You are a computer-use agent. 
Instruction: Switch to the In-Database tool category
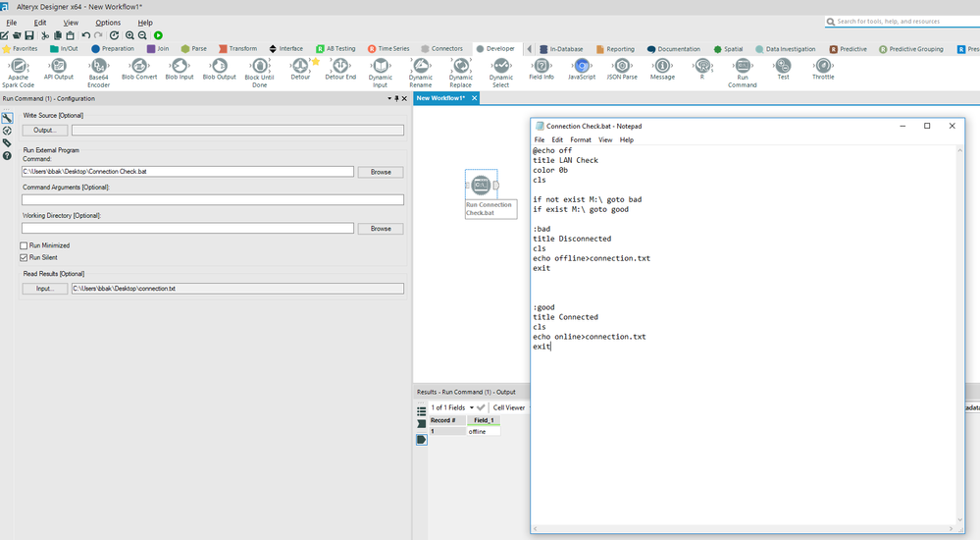[x=560, y=49]
